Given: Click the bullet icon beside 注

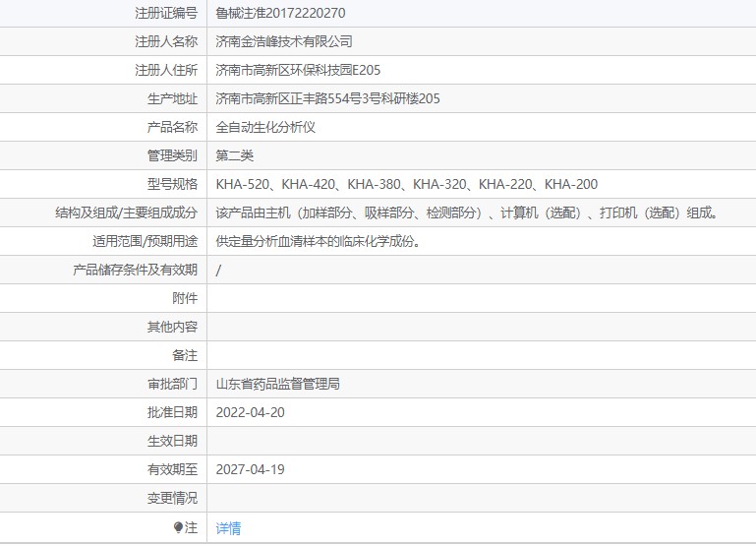Looking at the screenshot, I should point(178,528).
